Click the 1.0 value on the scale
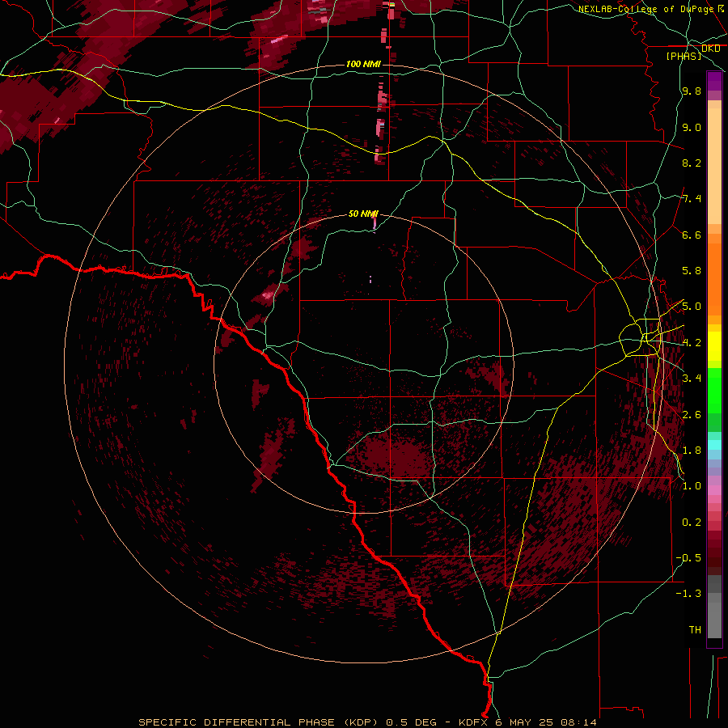This screenshot has height=728, width=728. (692, 486)
